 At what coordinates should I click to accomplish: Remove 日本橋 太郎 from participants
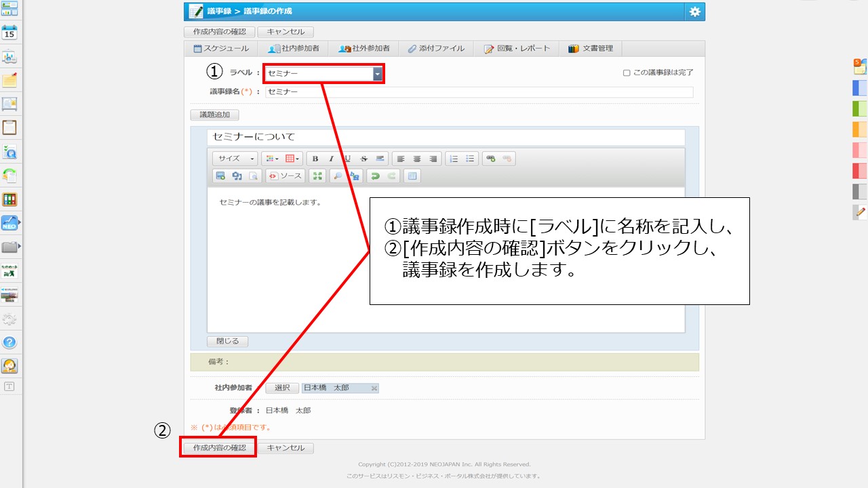pyautogui.click(x=374, y=388)
